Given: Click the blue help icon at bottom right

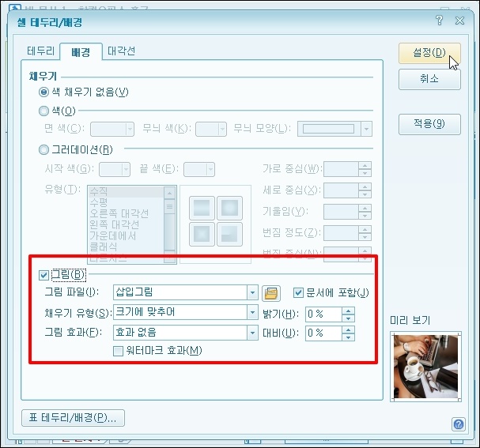Looking at the screenshot, I should [x=459, y=424].
